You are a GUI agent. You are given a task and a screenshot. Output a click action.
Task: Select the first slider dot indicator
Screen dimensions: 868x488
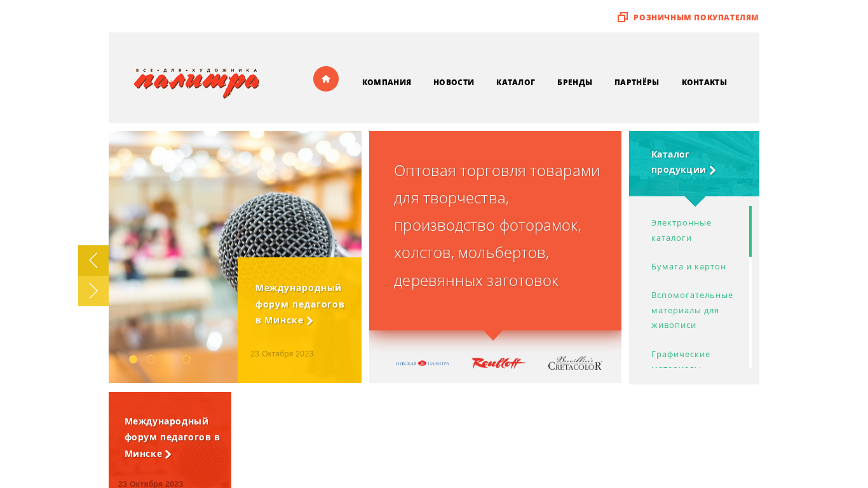pos(133,359)
